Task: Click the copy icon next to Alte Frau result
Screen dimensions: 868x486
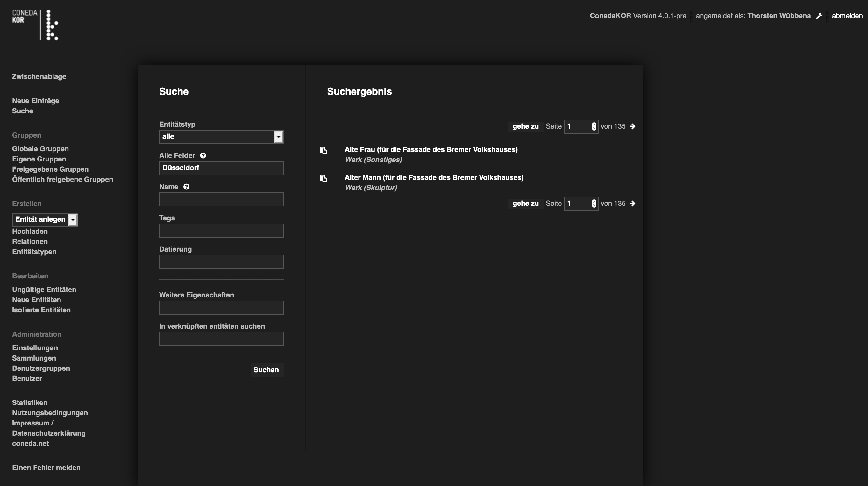Action: click(x=324, y=150)
